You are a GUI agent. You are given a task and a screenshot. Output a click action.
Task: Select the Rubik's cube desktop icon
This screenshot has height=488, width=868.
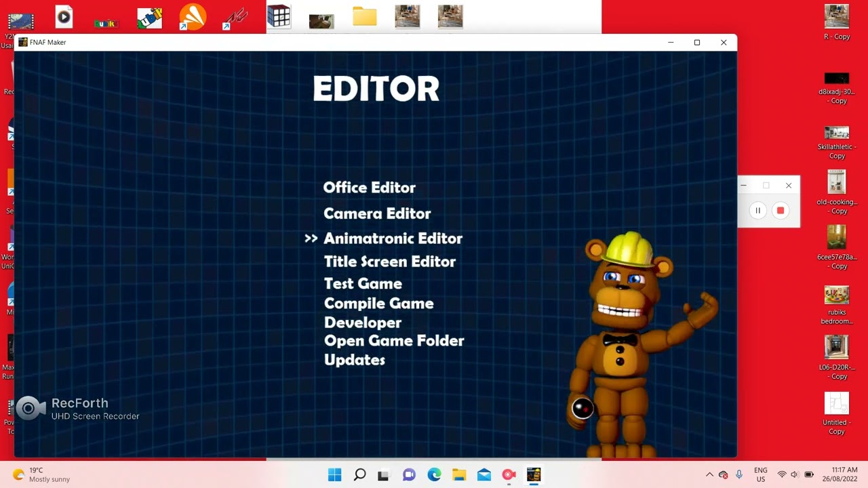[x=279, y=17]
